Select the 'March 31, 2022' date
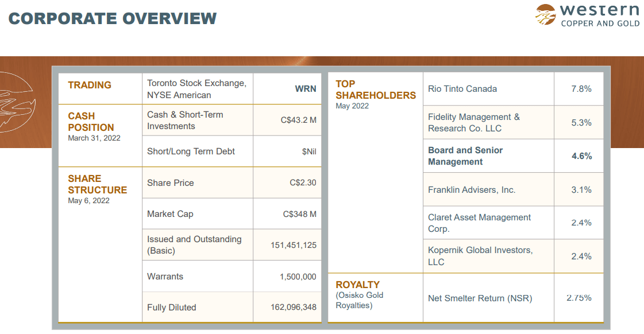 [94, 138]
